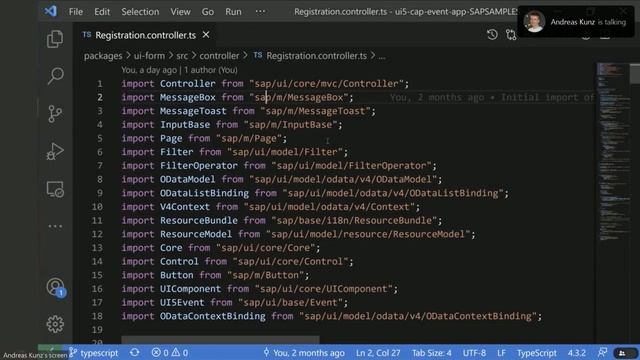Click the editor horizontal scrollbar
Screen dimensions: 640x360
220,340
